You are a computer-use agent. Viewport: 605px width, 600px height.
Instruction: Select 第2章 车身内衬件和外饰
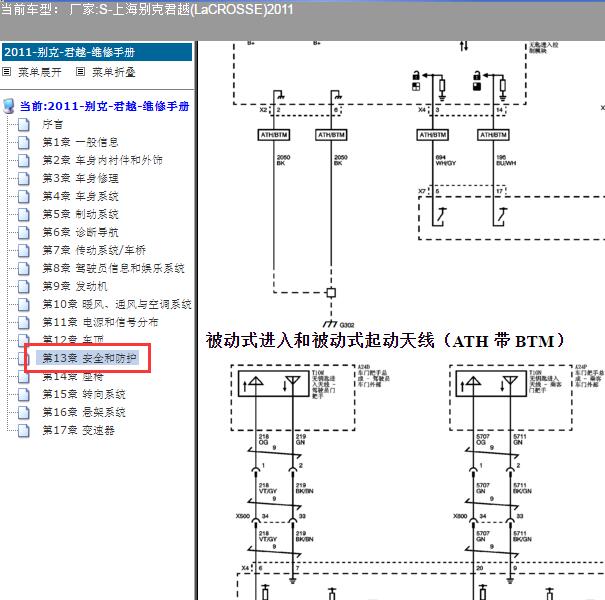(x=102, y=160)
